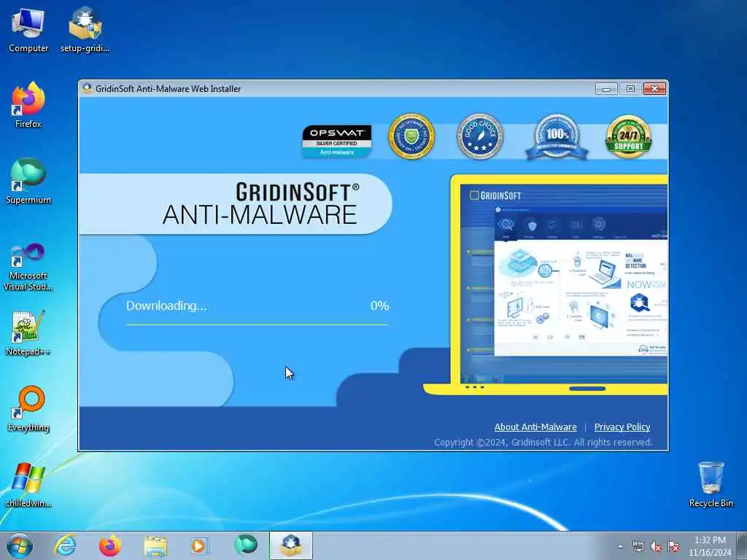Open the About Anti-Malware link
Image resolution: width=747 pixels, height=560 pixels.
(x=535, y=427)
